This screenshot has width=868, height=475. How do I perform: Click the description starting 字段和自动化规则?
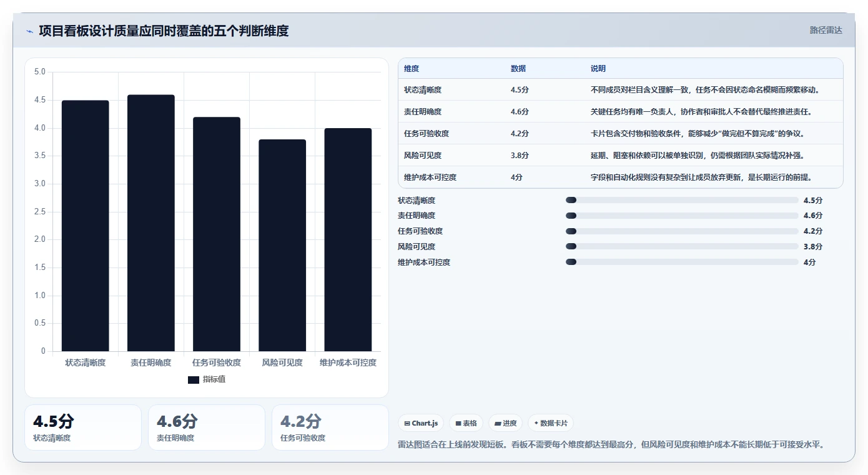[x=701, y=177]
